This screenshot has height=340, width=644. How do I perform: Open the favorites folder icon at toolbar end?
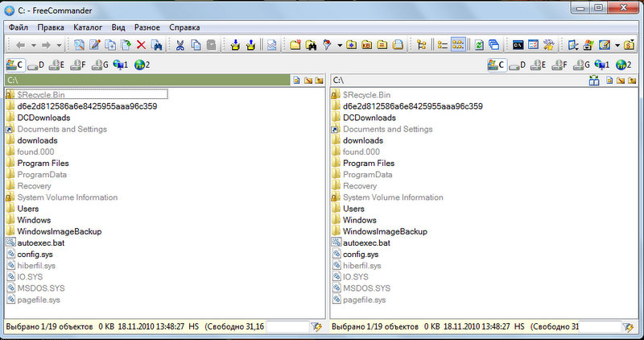629,45
